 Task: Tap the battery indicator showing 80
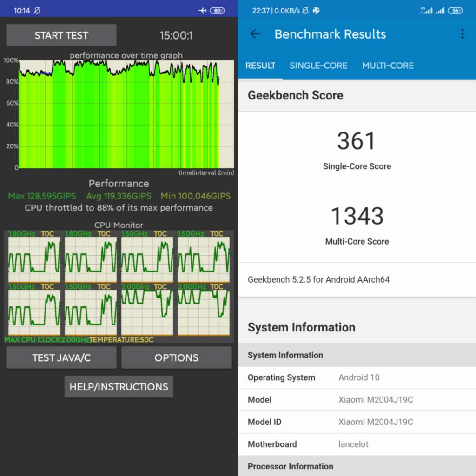point(217,10)
